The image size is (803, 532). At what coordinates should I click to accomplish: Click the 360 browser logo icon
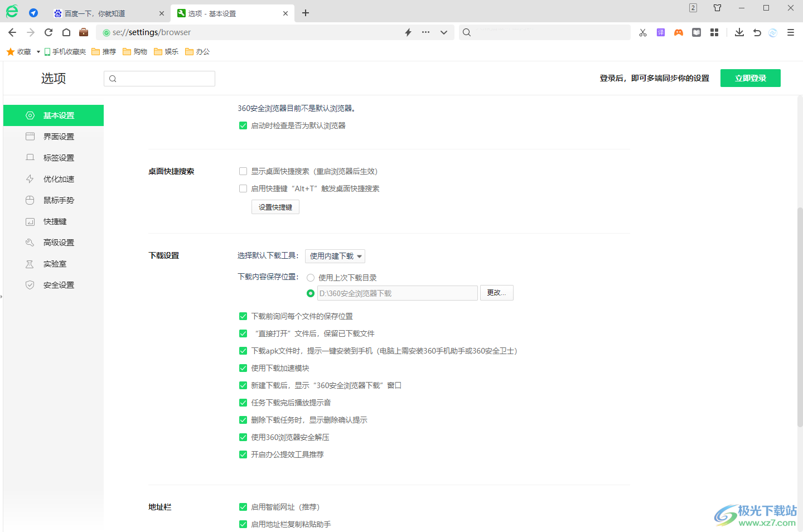[x=12, y=11]
